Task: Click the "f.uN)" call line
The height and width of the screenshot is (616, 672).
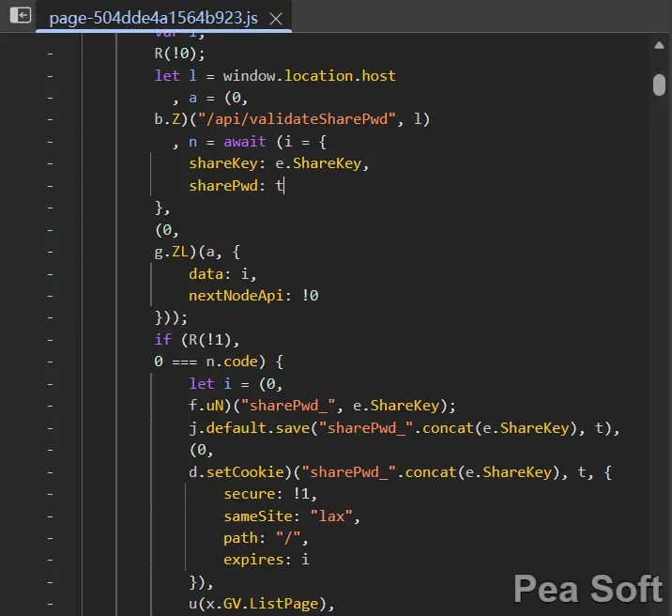Action: coord(322,406)
